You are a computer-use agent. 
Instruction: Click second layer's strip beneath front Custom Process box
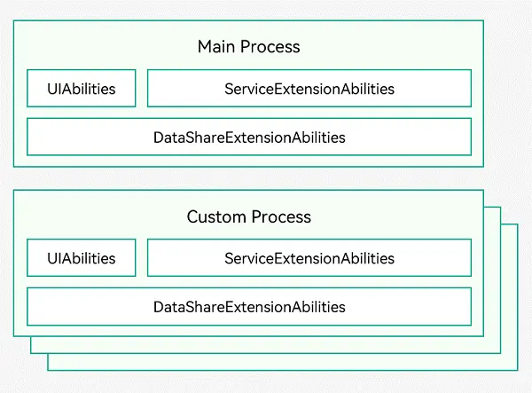coord(264,345)
